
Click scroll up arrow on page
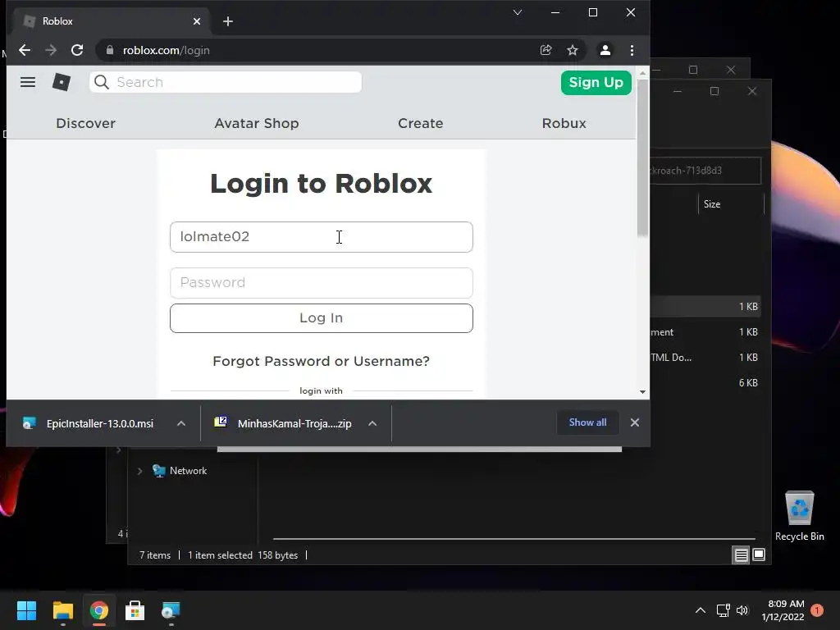point(642,72)
